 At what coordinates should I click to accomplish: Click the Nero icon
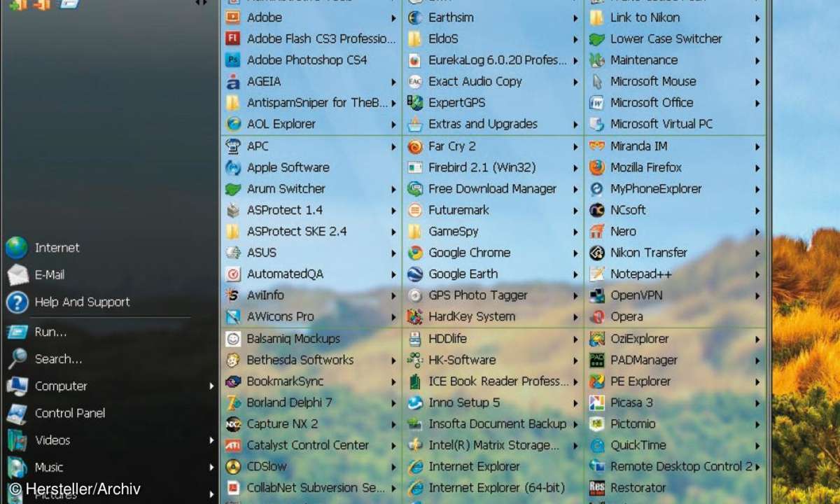point(596,231)
